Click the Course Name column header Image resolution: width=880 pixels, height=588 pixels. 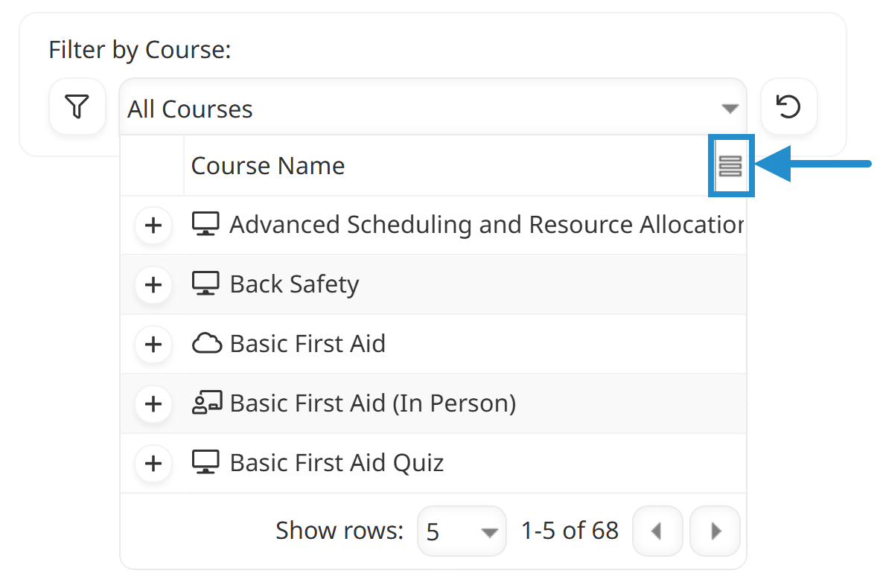point(268,166)
